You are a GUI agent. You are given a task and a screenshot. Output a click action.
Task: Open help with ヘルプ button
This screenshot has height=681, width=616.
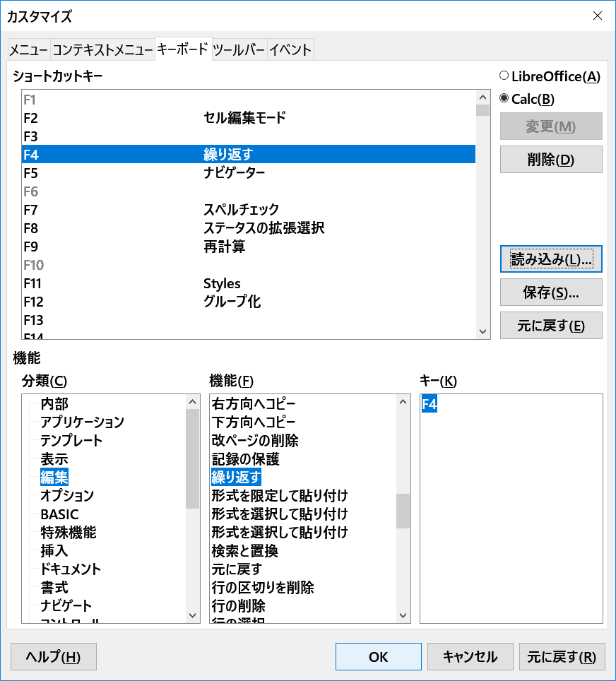(54, 657)
